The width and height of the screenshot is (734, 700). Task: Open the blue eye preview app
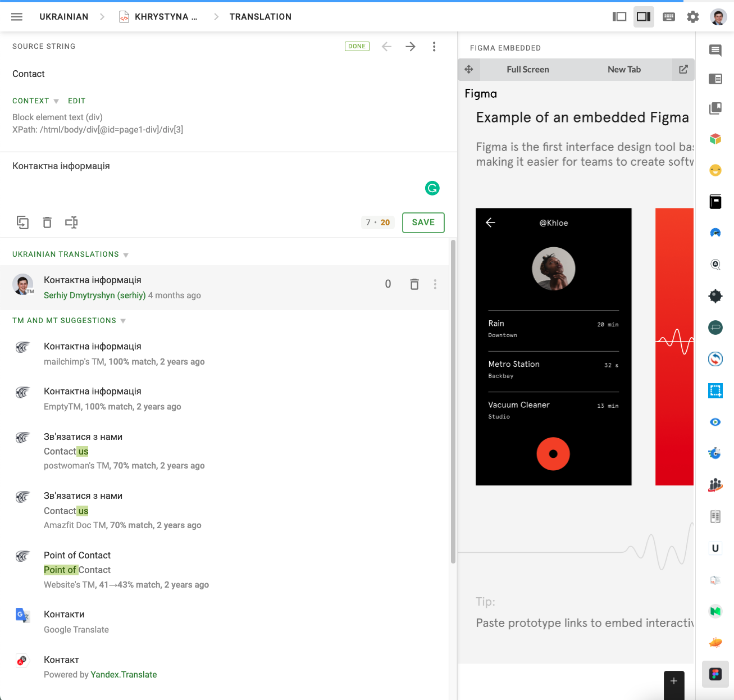click(715, 422)
